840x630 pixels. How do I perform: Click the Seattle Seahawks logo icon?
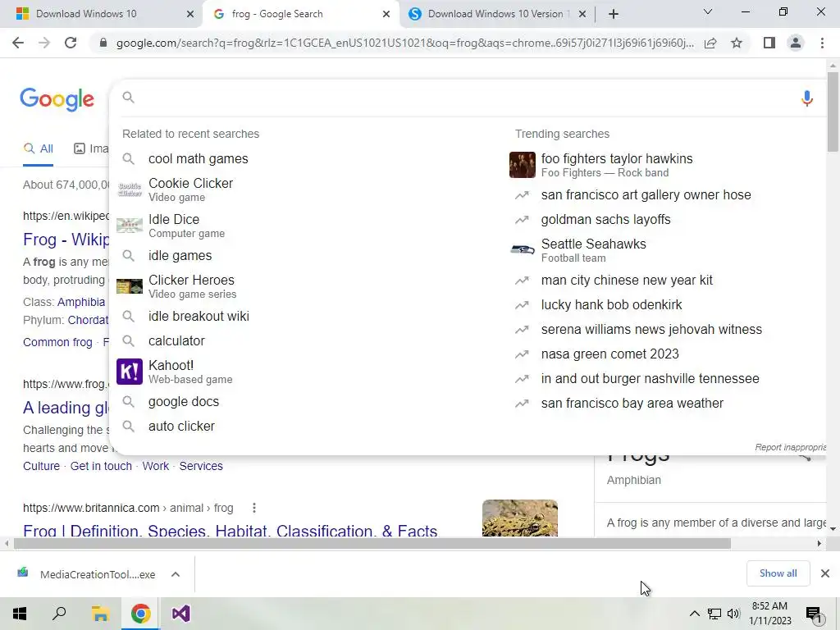click(x=523, y=250)
